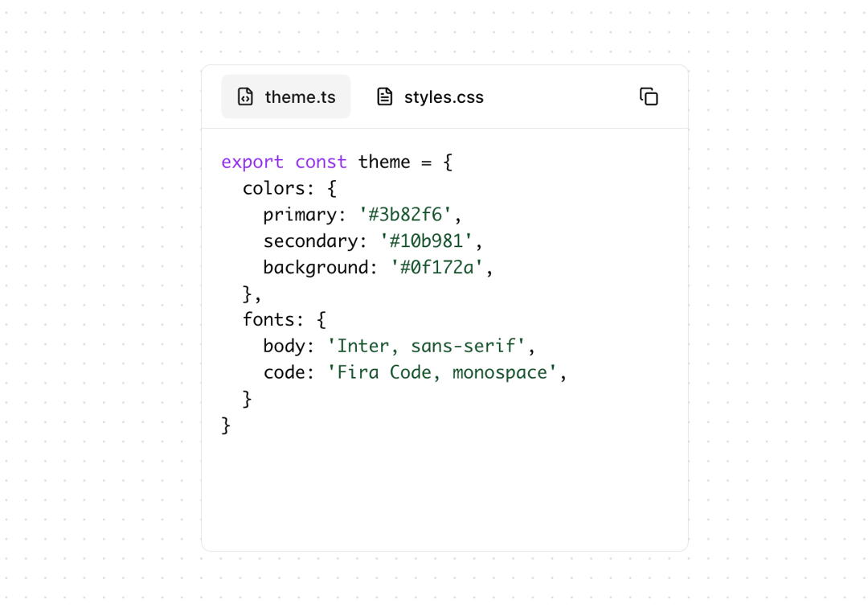Click the 'code:' key in the code
The height and width of the screenshot is (616, 868).
tap(289, 372)
